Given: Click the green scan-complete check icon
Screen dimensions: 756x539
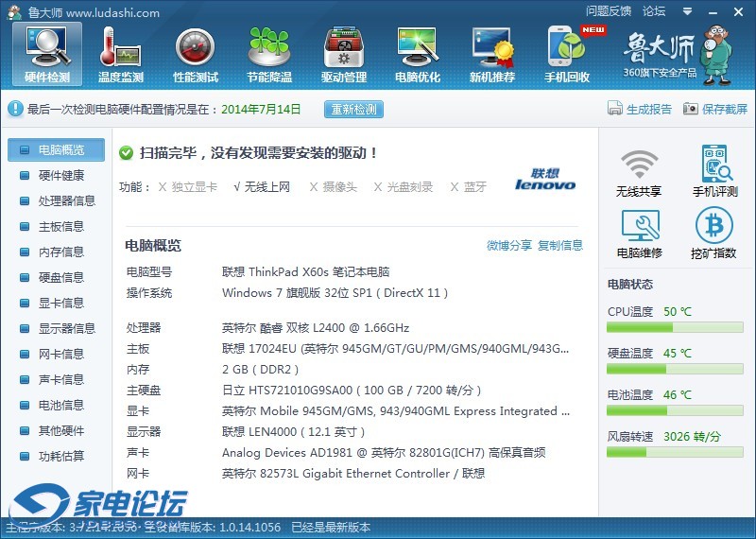Looking at the screenshot, I should [127, 153].
